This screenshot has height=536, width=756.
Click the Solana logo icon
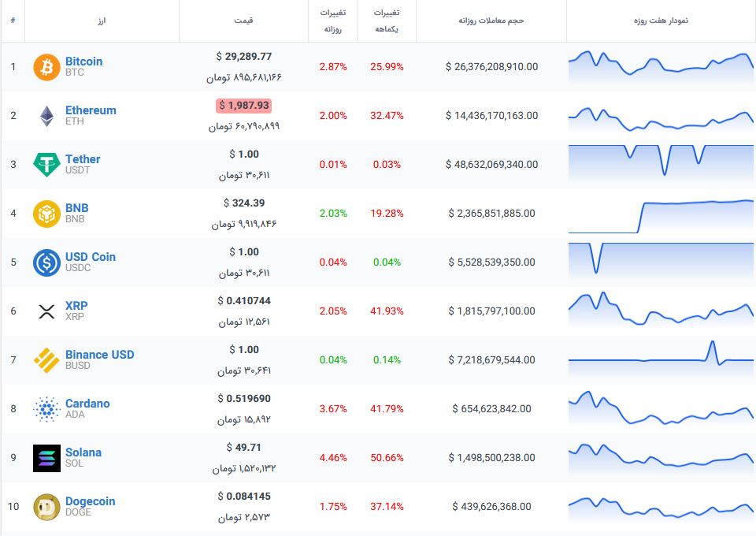(x=46, y=458)
